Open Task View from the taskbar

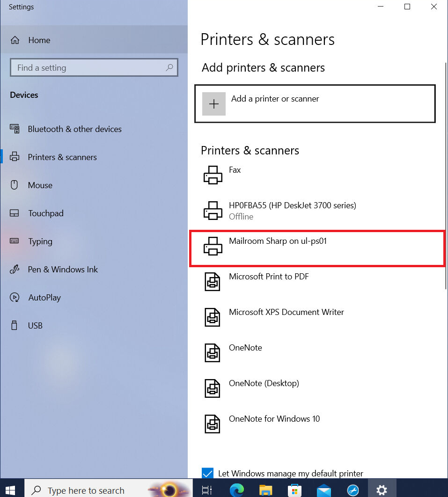tap(207, 490)
